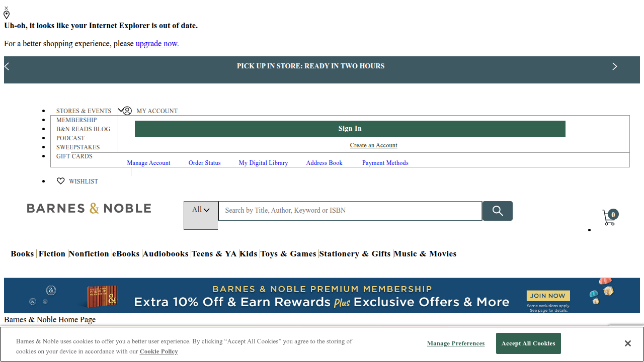Open the Stationery & Gifts navigation tab
The image size is (644, 362).
coord(355,254)
